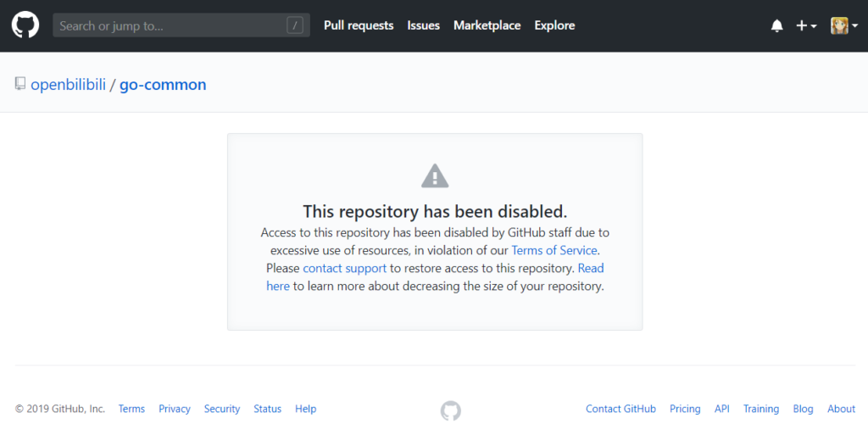Click the GitHub Octocat logo in header
This screenshot has width=868, height=435.
pyautogui.click(x=25, y=25)
